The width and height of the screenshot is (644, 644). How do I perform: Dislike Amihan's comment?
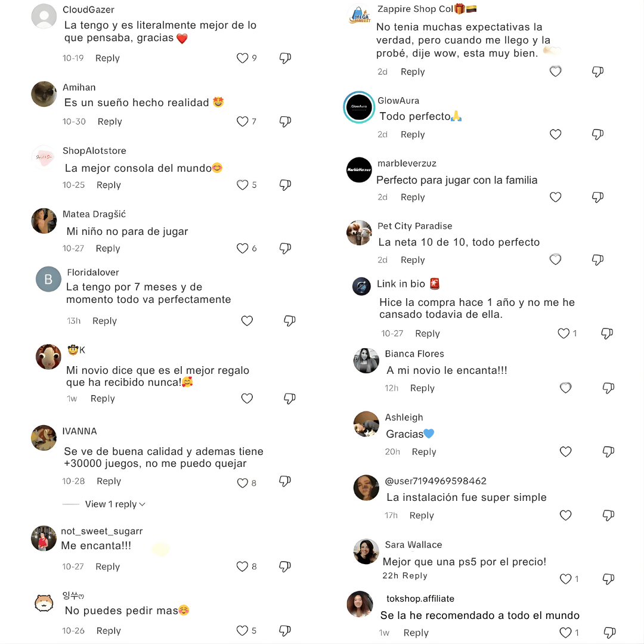coord(285,122)
